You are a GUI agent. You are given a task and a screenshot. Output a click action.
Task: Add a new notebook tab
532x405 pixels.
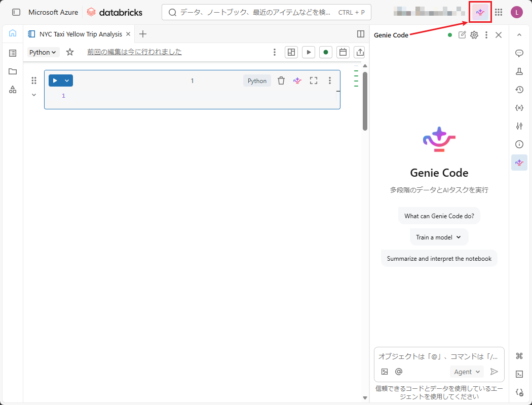143,34
